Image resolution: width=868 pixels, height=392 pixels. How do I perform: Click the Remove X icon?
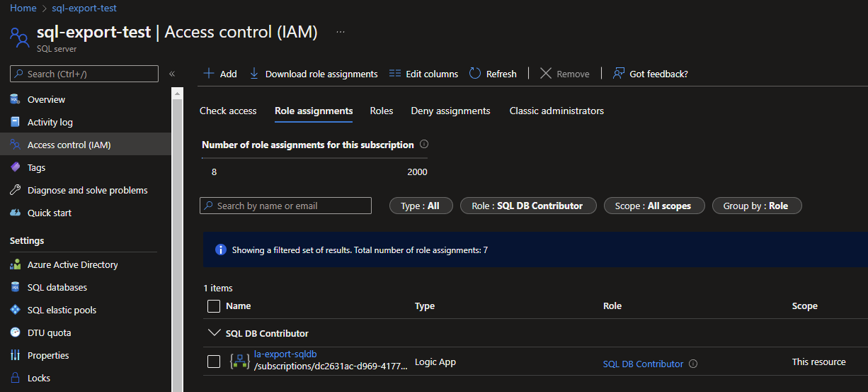click(545, 73)
